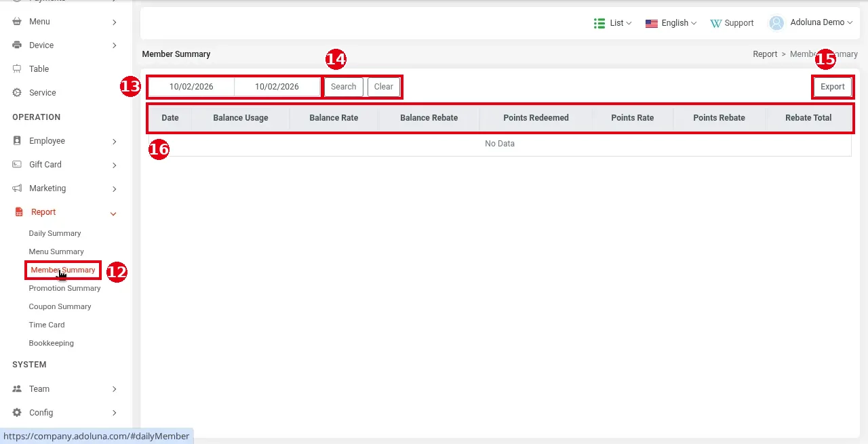Click the Marketing megaphone icon
Screen dimensions: 868x444
[x=17, y=188]
